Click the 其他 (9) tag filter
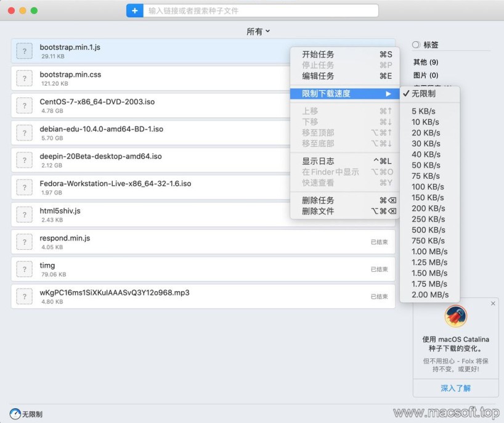Screen dimensions: 504x423 (x=426, y=62)
